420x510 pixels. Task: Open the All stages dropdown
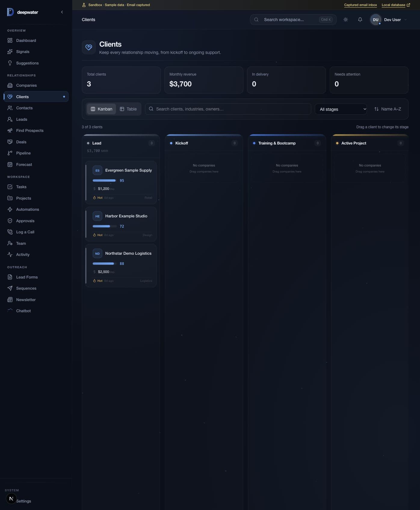tap(341, 109)
